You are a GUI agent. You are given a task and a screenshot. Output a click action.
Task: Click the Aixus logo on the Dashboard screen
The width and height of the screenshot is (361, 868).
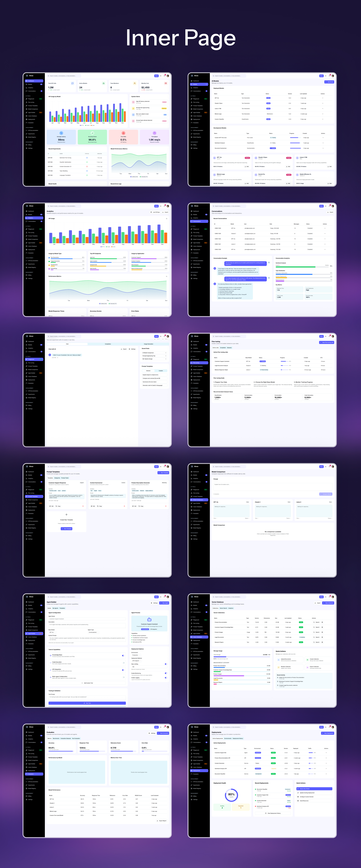click(30, 76)
